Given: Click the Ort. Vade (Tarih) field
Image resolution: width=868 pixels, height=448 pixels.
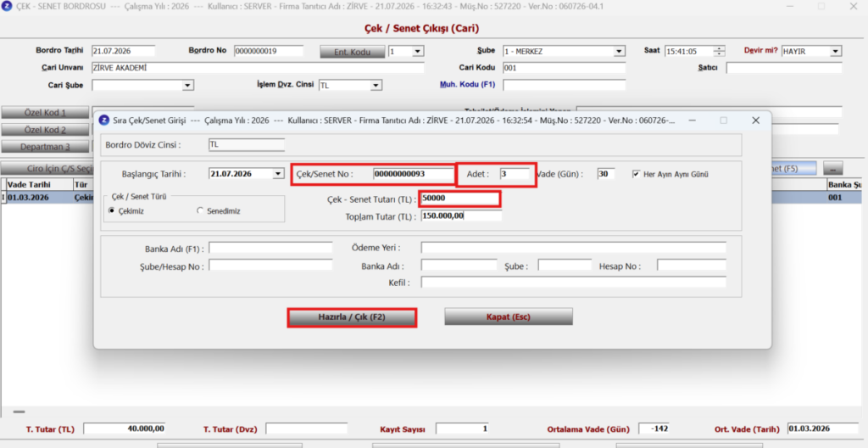Looking at the screenshot, I should [x=822, y=428].
